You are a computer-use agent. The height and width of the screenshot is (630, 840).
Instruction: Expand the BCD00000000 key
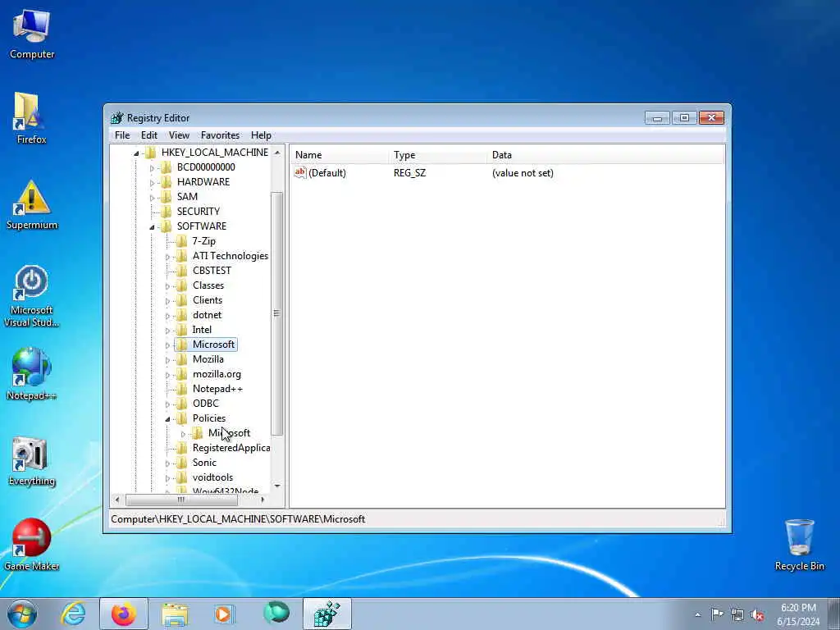(152, 168)
